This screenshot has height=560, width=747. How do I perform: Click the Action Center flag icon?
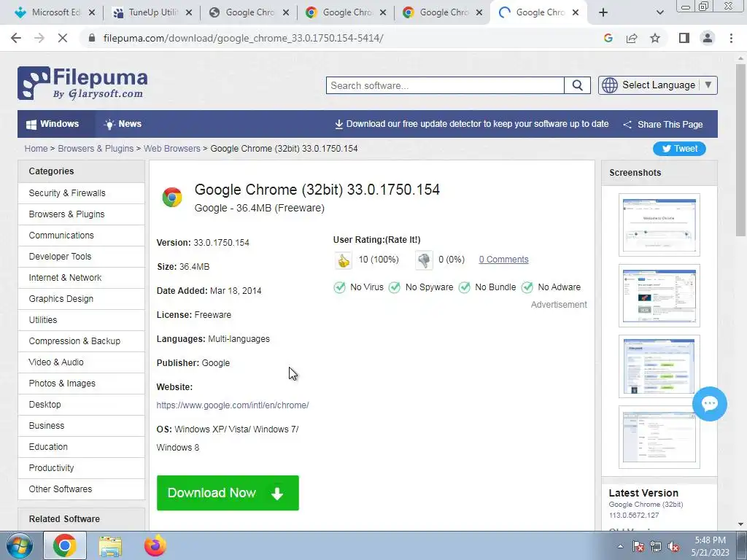[638, 547]
